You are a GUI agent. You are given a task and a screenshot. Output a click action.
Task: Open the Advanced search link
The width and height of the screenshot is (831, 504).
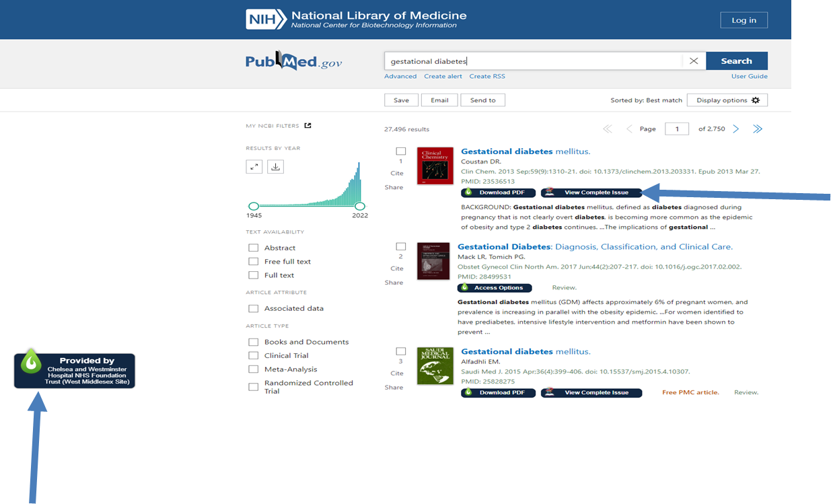coord(400,77)
